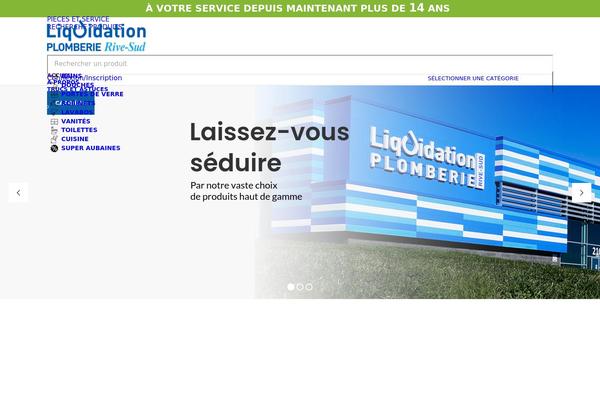Click the Liquidation Plomberie Rive-Sud logo
The width and height of the screenshot is (600, 400).
pyautogui.click(x=96, y=37)
